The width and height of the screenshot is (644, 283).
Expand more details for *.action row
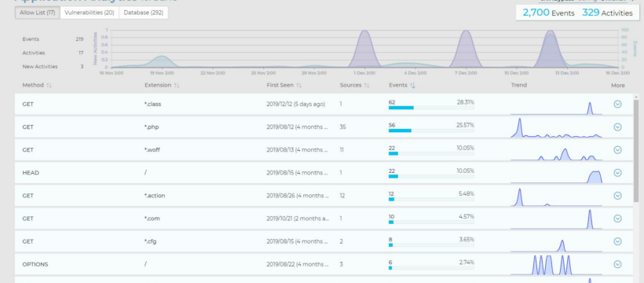(617, 196)
